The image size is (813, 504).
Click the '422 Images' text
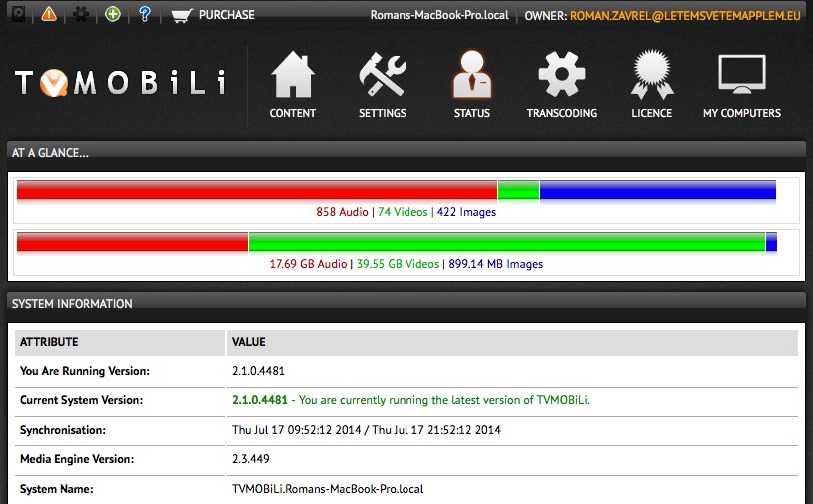(x=466, y=212)
